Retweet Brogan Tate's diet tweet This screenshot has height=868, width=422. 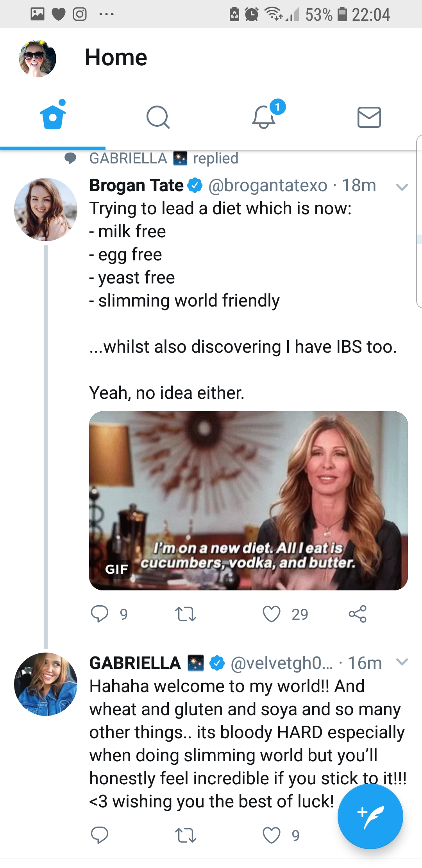(185, 614)
